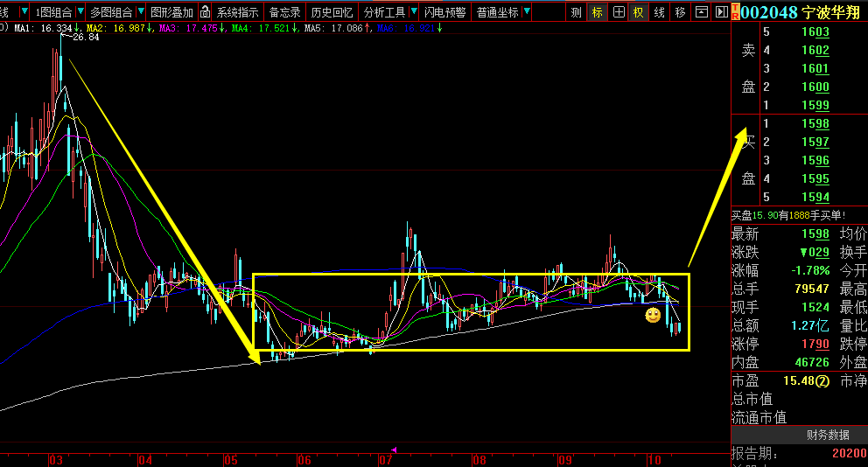Open the 普通坐标 dropdown arrow
This screenshot has height=467, width=868.
point(527,11)
